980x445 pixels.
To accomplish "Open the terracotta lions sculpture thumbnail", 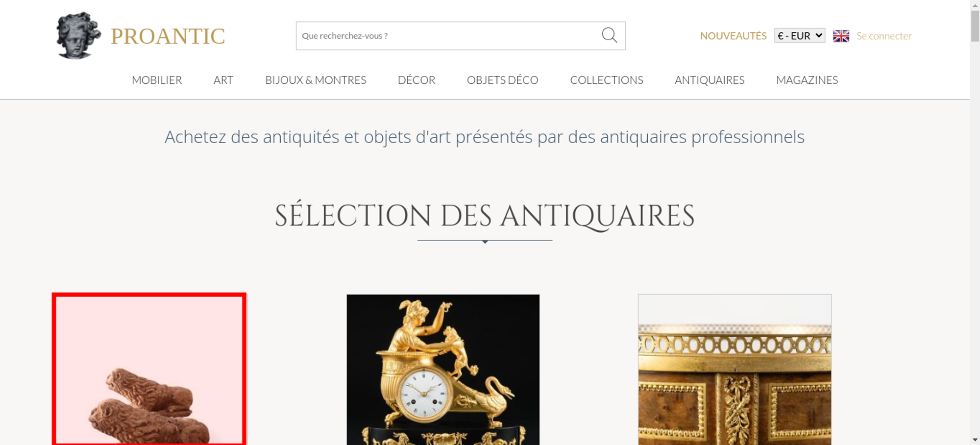I will 149,370.
